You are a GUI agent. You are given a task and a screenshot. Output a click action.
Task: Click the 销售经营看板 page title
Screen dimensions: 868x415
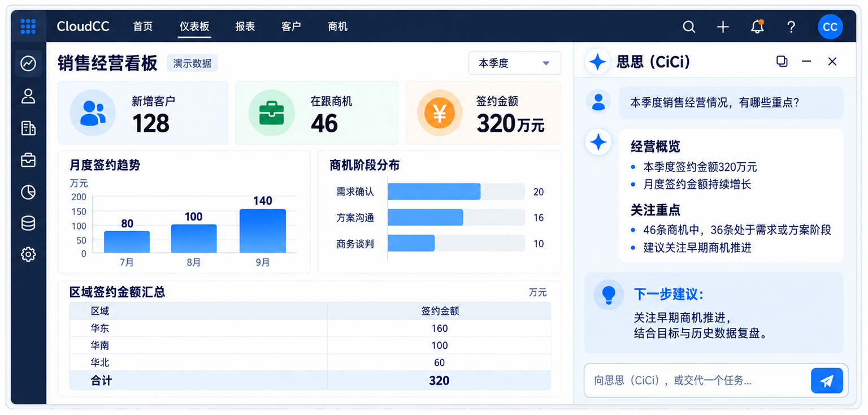click(x=107, y=63)
